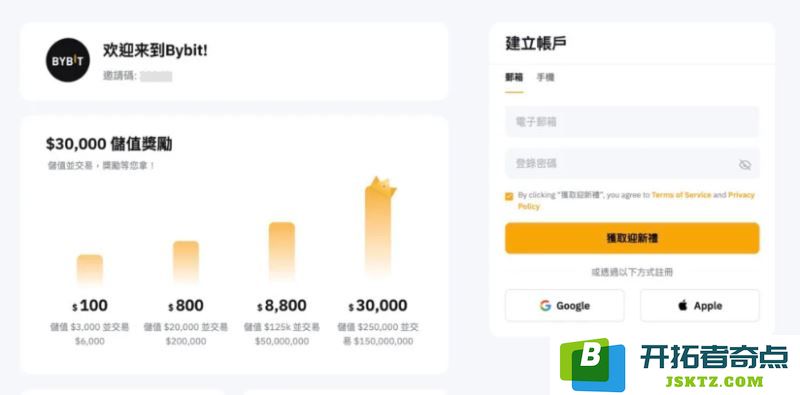Toggle password visibility eye icon
This screenshot has width=800, height=395.
click(744, 164)
